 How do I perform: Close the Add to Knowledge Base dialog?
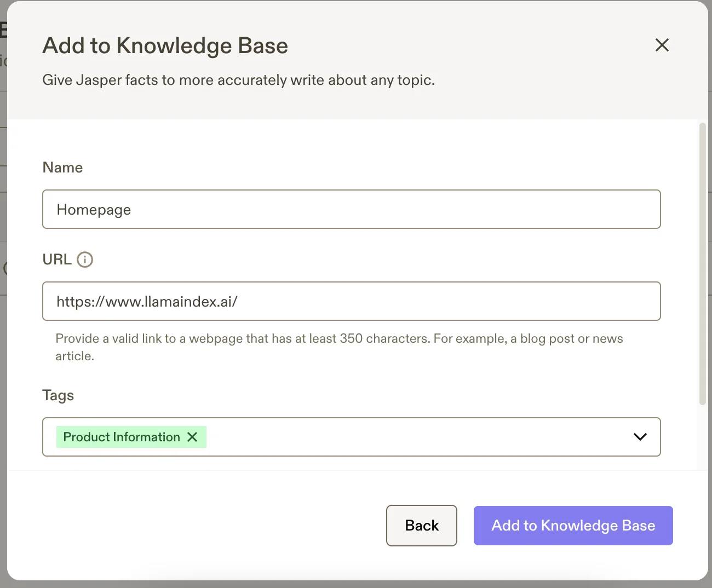(662, 45)
